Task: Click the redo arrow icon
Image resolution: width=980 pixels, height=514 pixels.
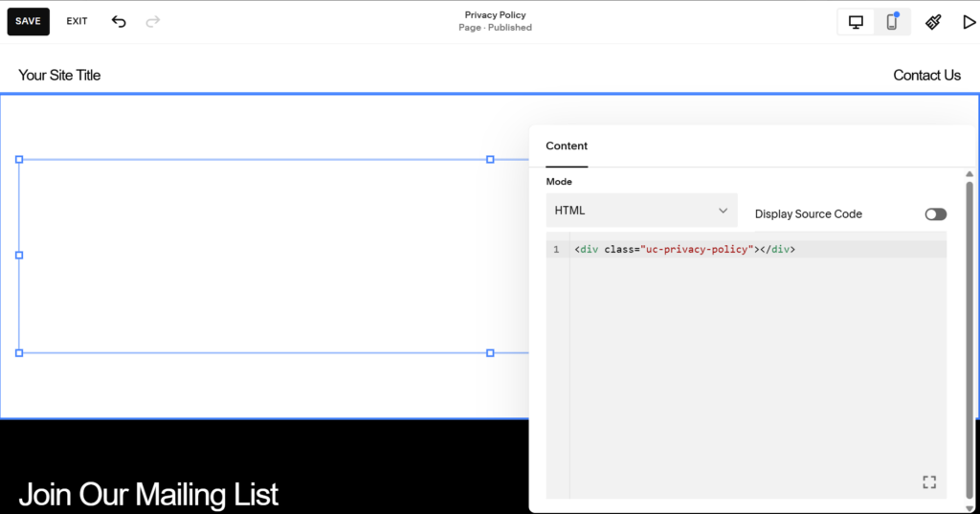Action: pos(153,21)
